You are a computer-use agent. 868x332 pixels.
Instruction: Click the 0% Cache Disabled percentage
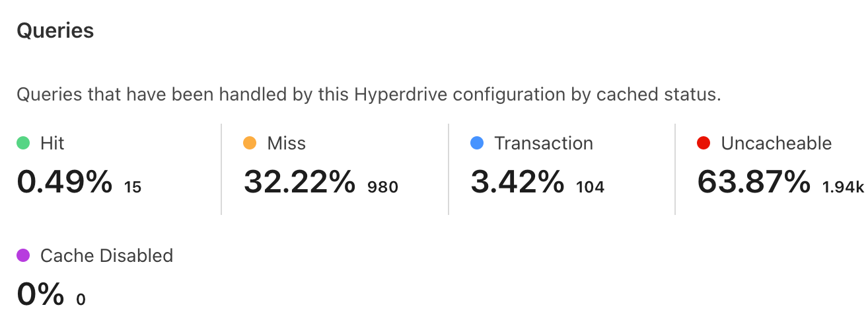[40, 295]
